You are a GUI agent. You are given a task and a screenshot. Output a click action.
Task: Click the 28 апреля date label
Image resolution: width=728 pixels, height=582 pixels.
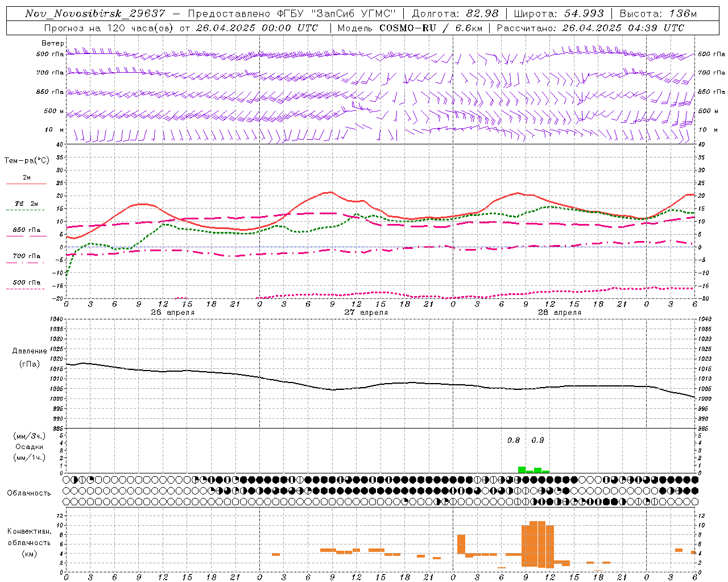[x=559, y=313]
